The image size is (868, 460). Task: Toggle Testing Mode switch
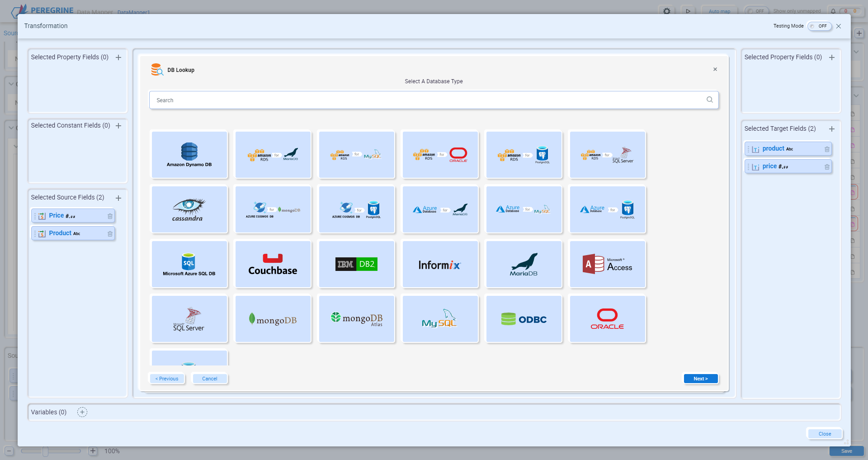click(820, 26)
